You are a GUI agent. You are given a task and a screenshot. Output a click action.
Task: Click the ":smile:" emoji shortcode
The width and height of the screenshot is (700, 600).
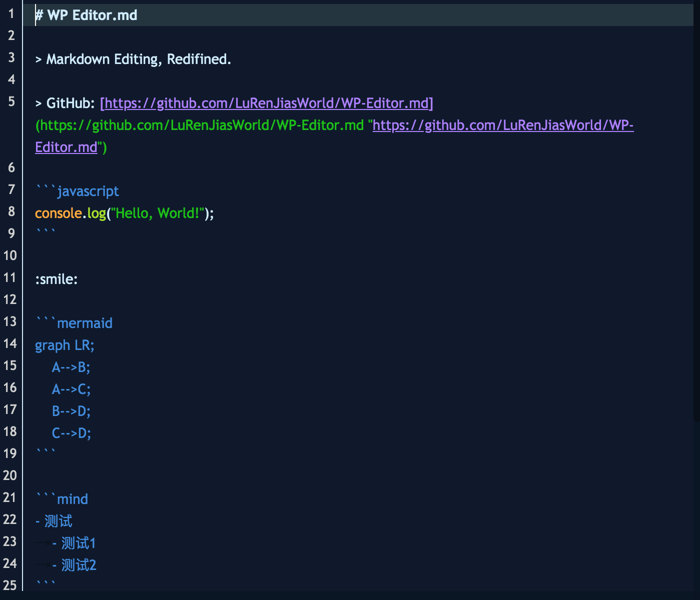tap(57, 279)
